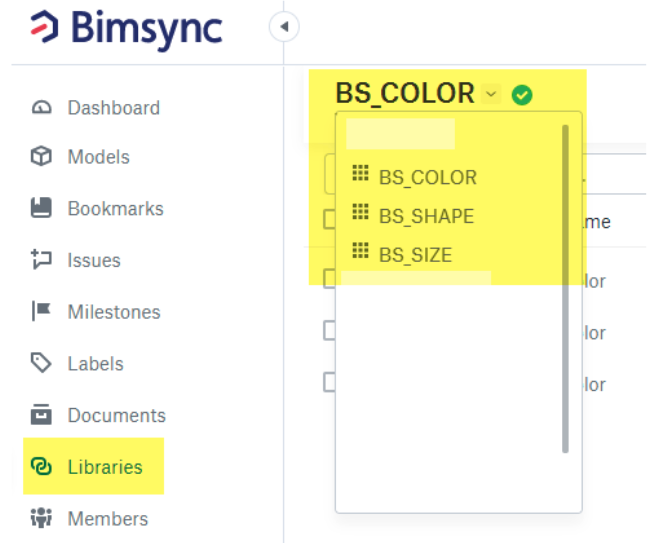Choose BS_COLOR from the dropdown list
This screenshot has width=667, height=543.
point(428,177)
